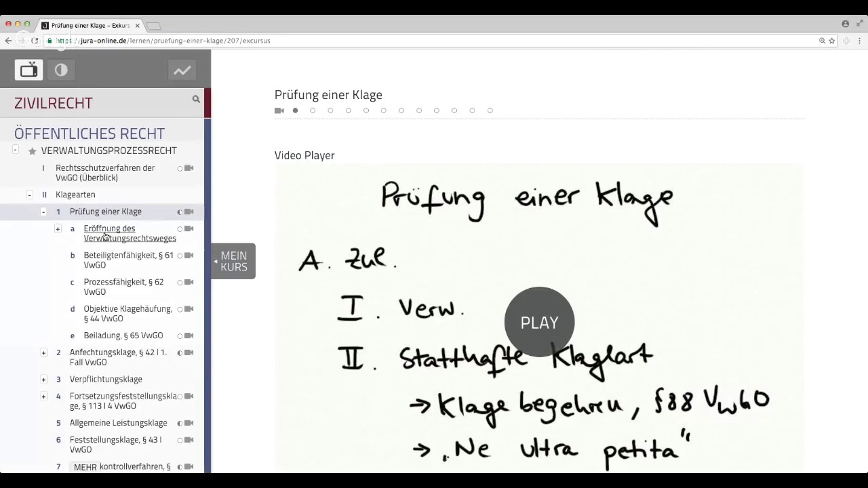868x488 pixels.
Task: Toggle status circle for Beteiligtenfähigkeit, § 61
Action: (x=180, y=256)
